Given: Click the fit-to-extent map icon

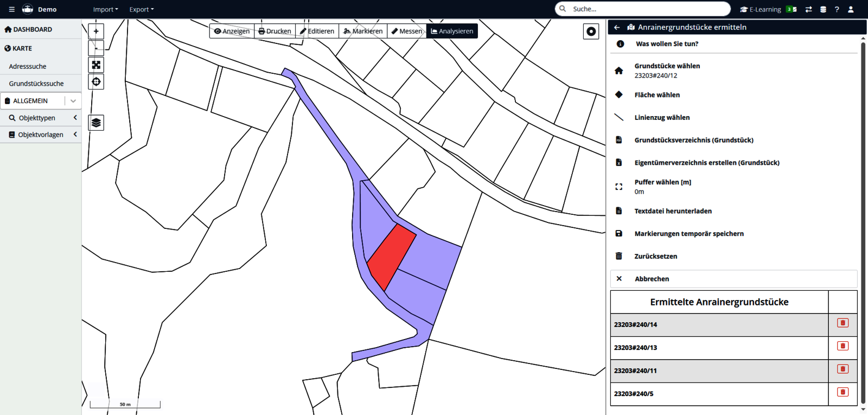Looking at the screenshot, I should [x=96, y=65].
